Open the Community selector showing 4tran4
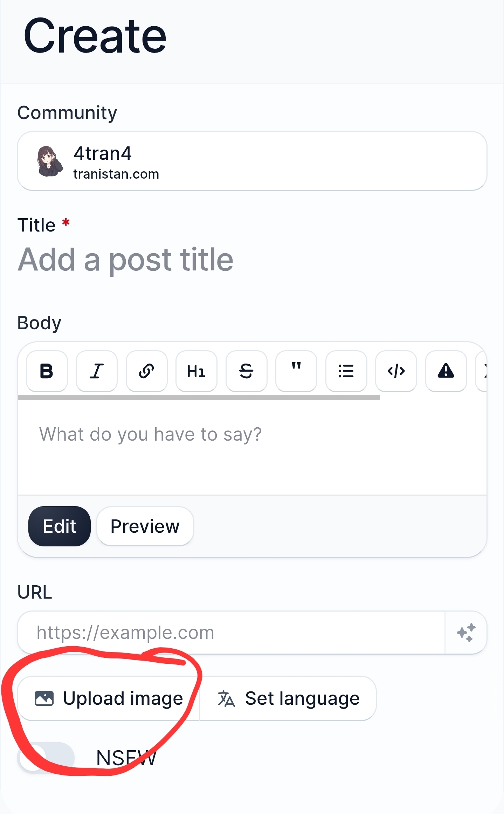504x814 pixels. click(252, 161)
